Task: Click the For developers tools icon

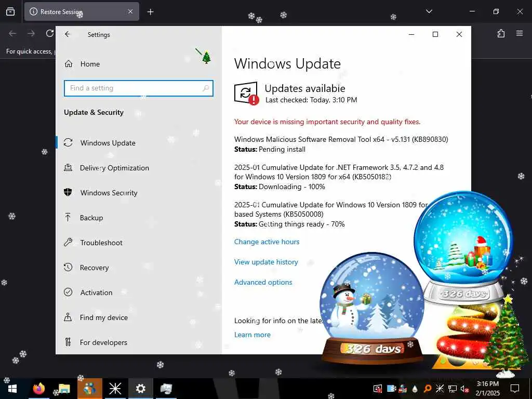Action: pyautogui.click(x=68, y=342)
